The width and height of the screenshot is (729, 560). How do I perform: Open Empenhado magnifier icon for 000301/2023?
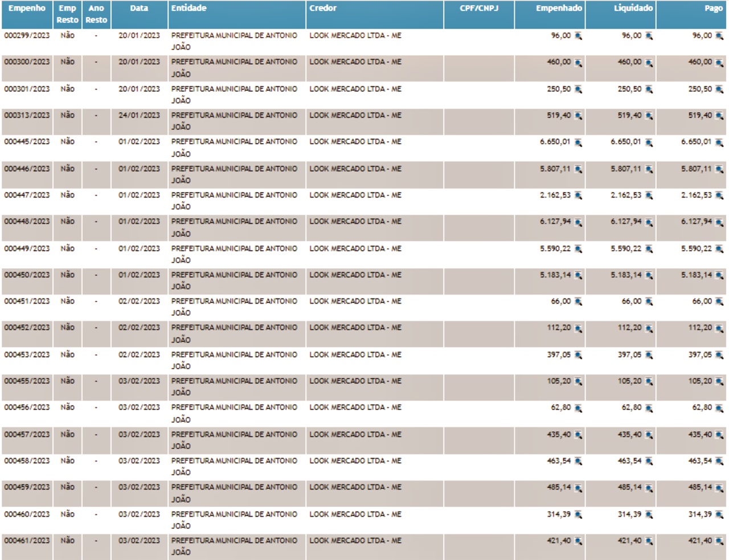(x=578, y=89)
